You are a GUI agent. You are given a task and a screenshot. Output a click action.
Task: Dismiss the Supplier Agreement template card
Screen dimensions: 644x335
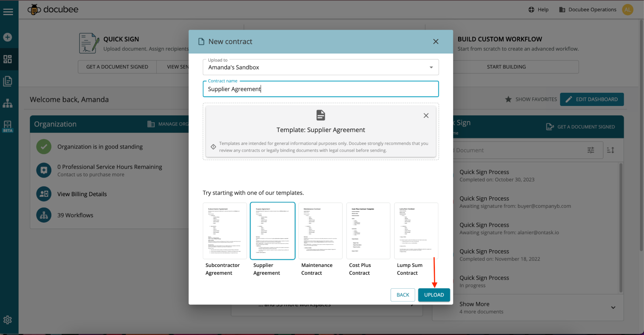pyautogui.click(x=426, y=115)
